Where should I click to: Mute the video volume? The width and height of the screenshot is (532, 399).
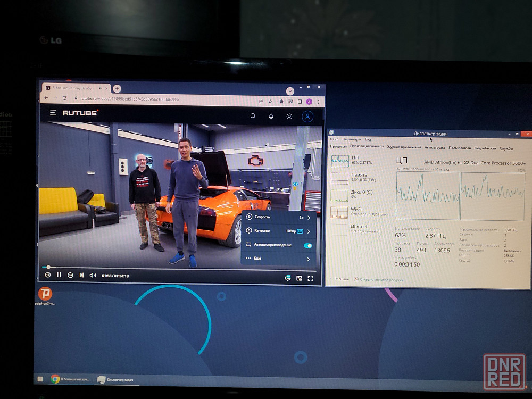(x=93, y=275)
